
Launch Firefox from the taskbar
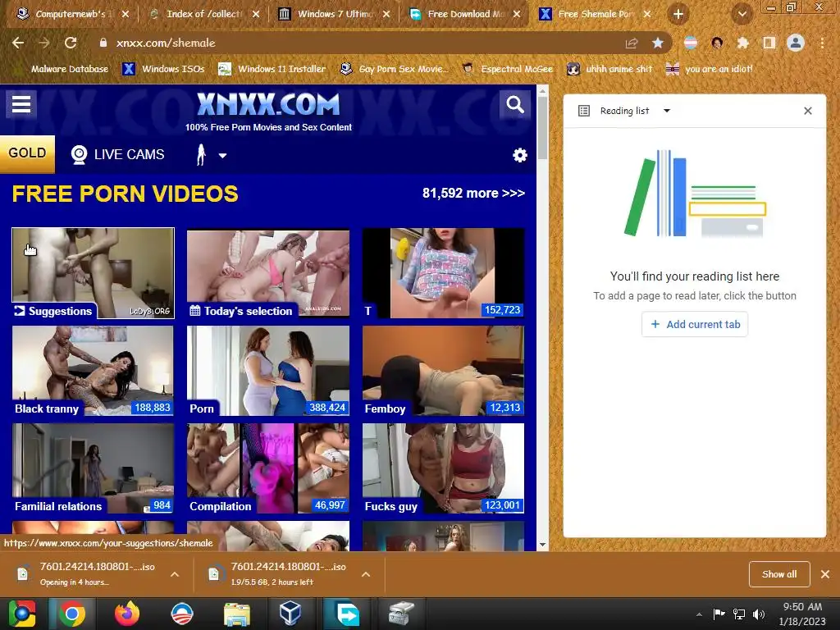pyautogui.click(x=127, y=614)
